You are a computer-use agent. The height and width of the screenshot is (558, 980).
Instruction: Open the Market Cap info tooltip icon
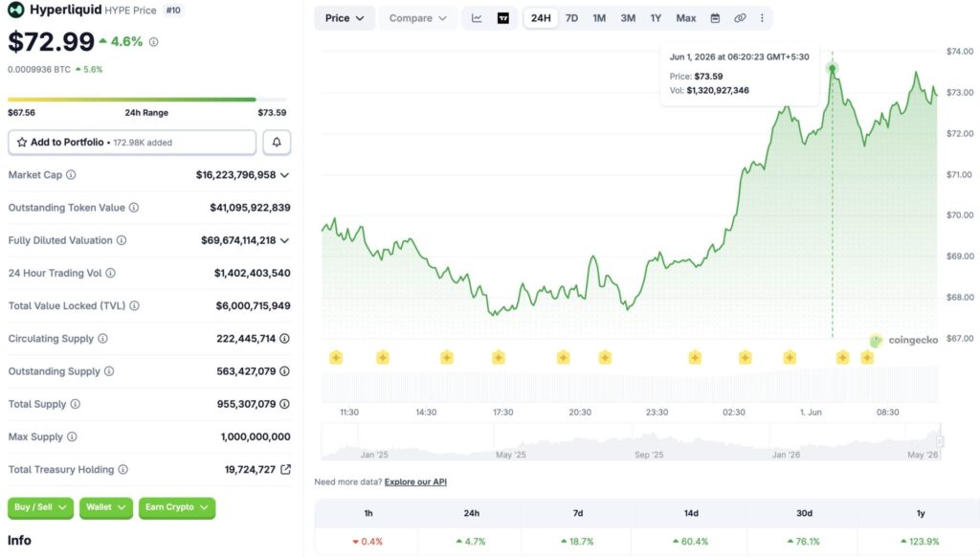coord(71,175)
